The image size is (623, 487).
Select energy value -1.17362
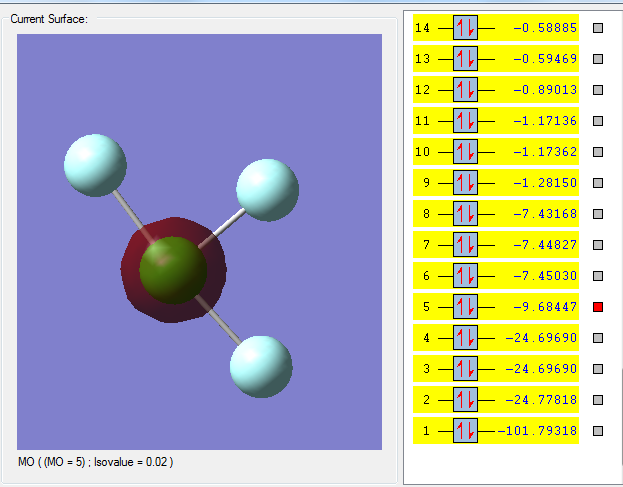(x=545, y=152)
